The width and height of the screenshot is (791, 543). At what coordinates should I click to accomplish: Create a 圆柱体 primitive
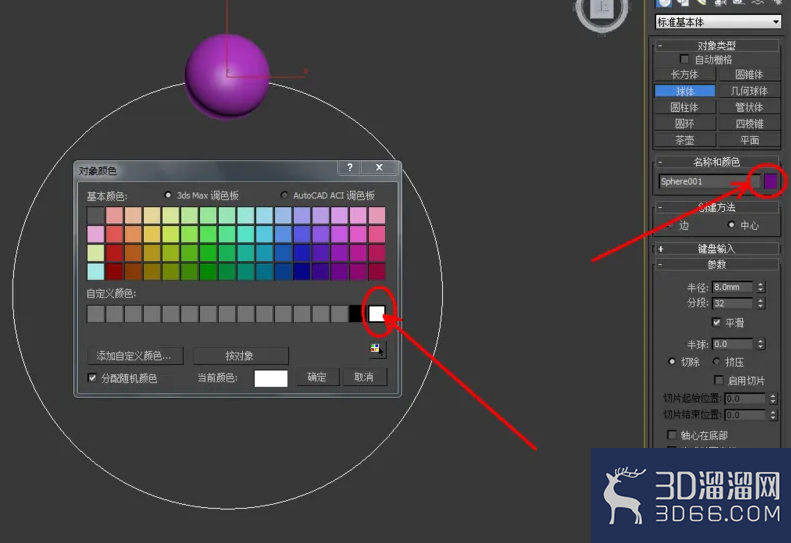click(x=685, y=107)
